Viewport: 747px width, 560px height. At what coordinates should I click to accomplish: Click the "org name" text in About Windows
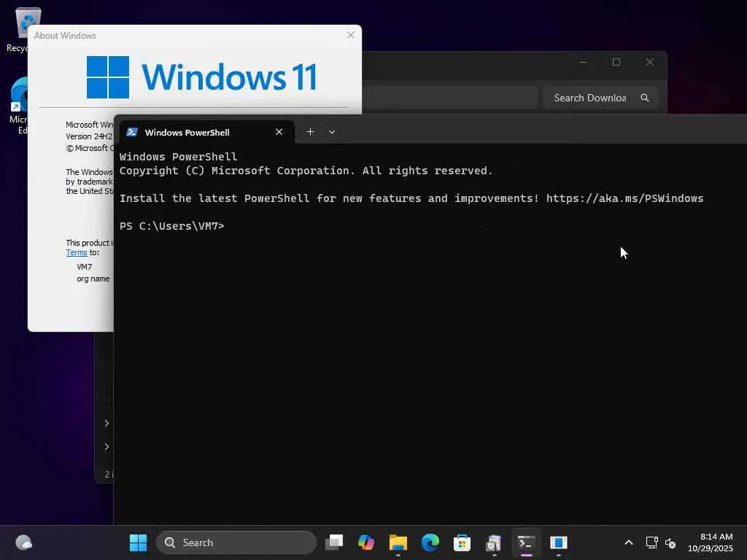coord(93,279)
